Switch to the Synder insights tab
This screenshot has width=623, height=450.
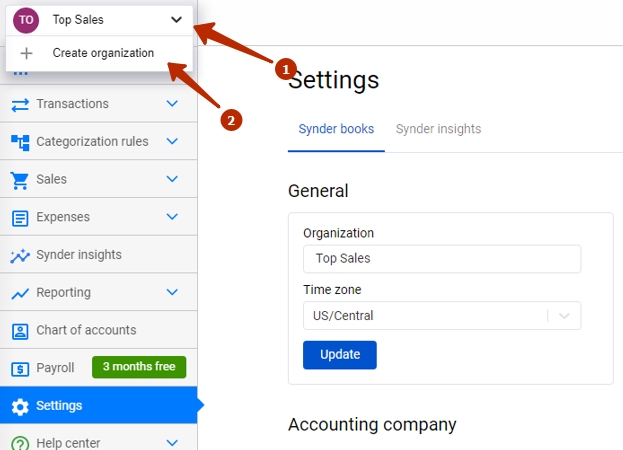[x=438, y=129]
